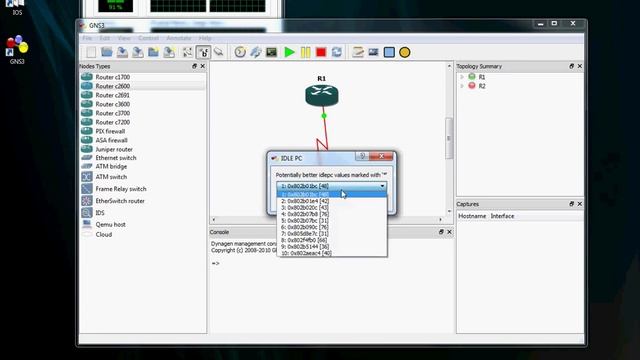The width and height of the screenshot is (640, 360).
Task: Click the Open project folder icon
Action: (x=107, y=52)
